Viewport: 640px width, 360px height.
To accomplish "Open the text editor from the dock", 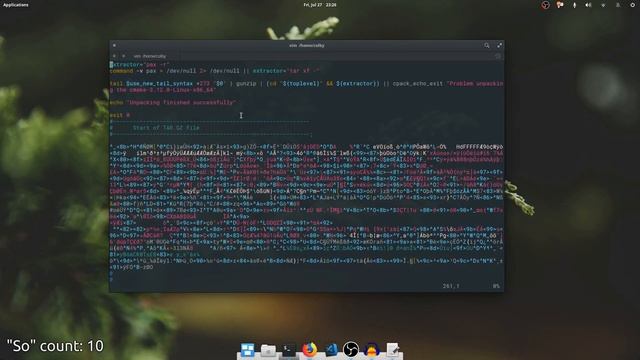I will coord(393,350).
